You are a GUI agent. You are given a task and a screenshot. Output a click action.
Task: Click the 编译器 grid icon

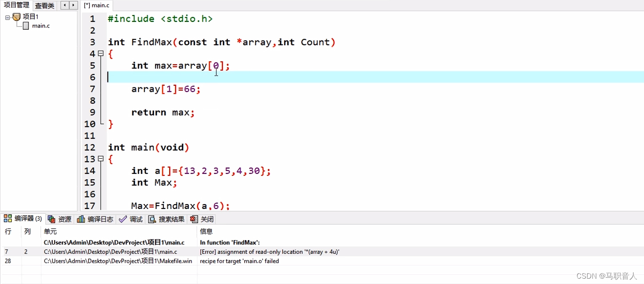click(8, 218)
